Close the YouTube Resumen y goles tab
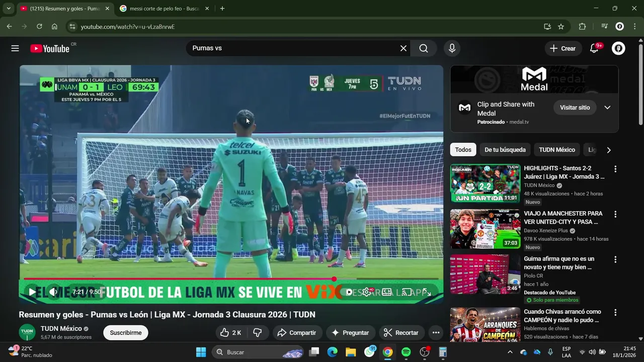Image resolution: width=644 pixels, height=362 pixels. [x=107, y=9]
